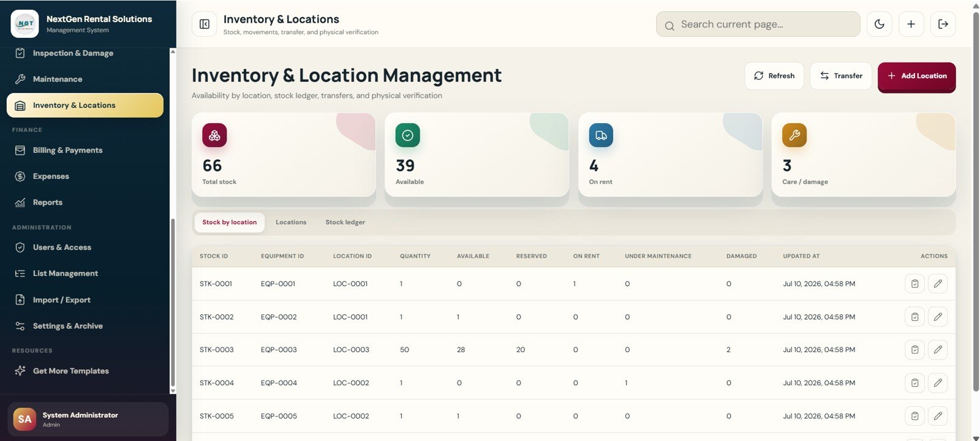Click quantity value 50 in STK-0003 row
The width and height of the screenshot is (980, 441).
tap(404, 350)
